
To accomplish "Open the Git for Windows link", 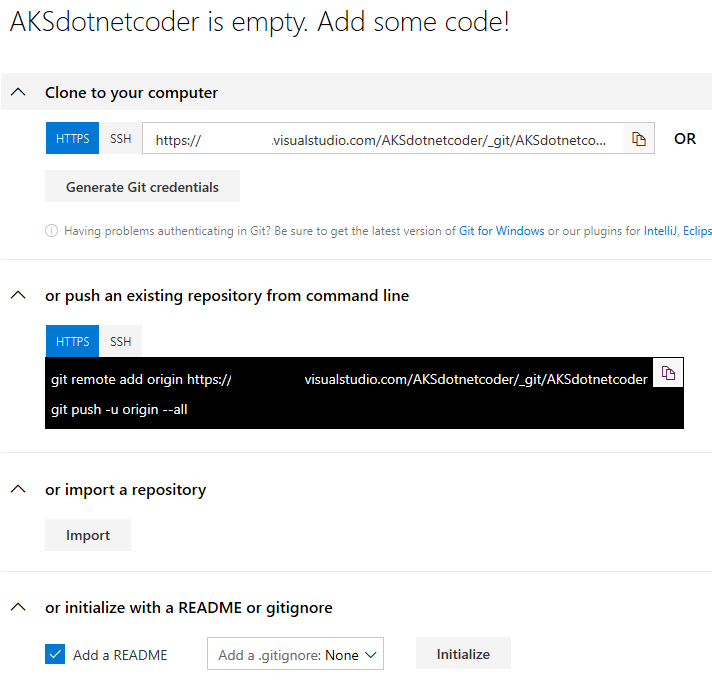I will click(x=501, y=231).
